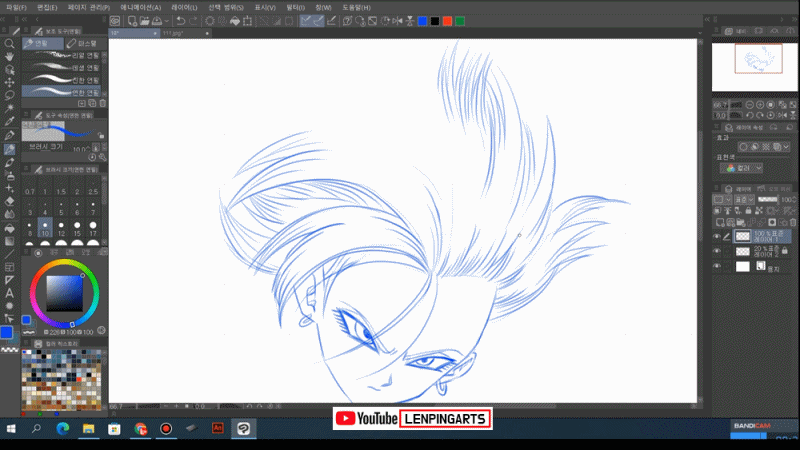800x450 pixels.
Task: Click Zoom Out minus icon in Navigator
Action: 749,105
